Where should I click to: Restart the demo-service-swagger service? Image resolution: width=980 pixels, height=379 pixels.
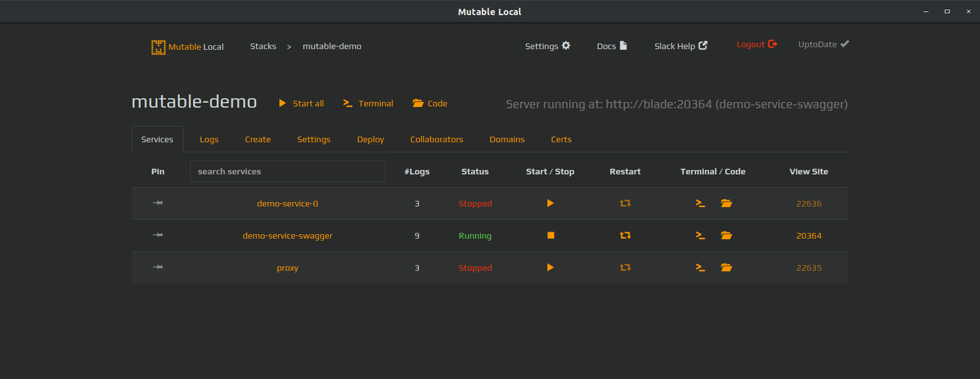(x=625, y=235)
